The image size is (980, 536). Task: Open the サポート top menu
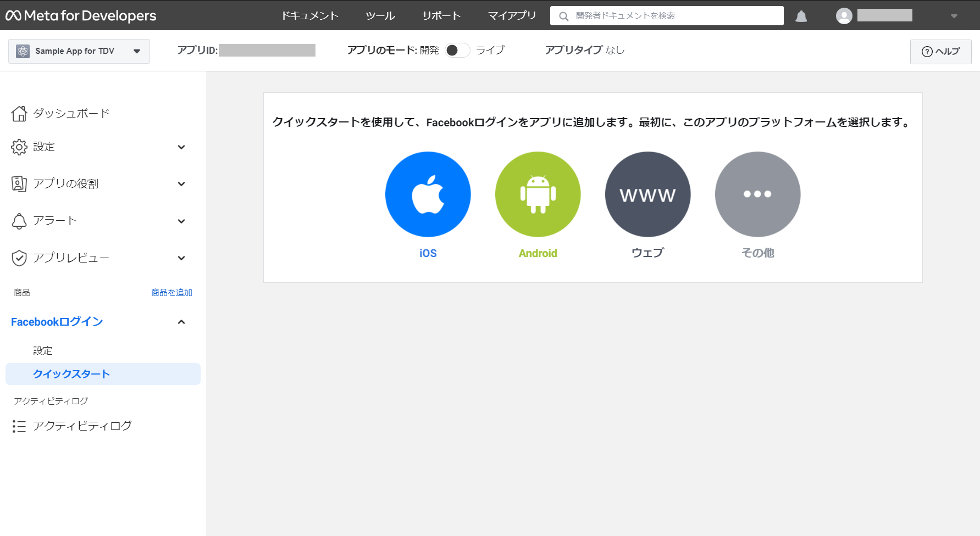click(x=441, y=16)
